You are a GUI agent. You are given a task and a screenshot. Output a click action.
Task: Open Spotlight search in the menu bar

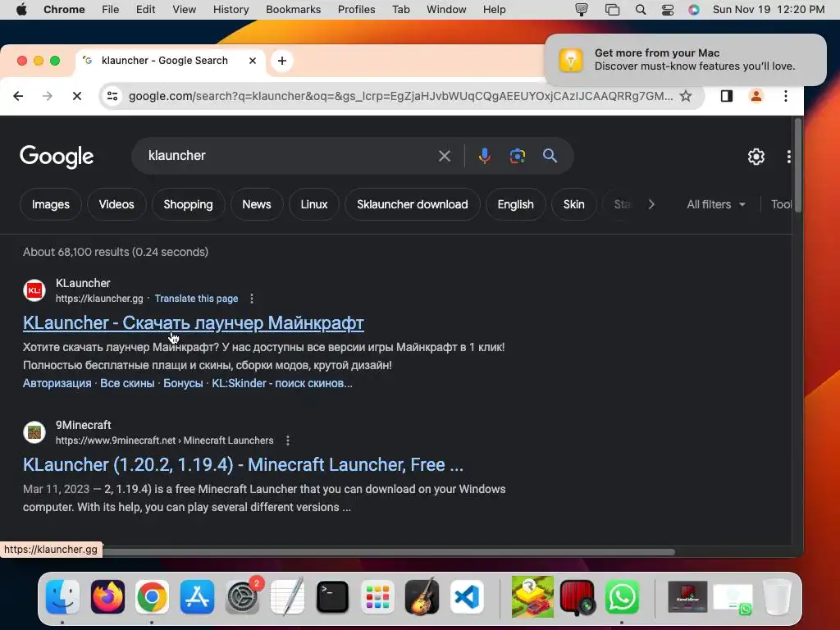click(x=640, y=9)
